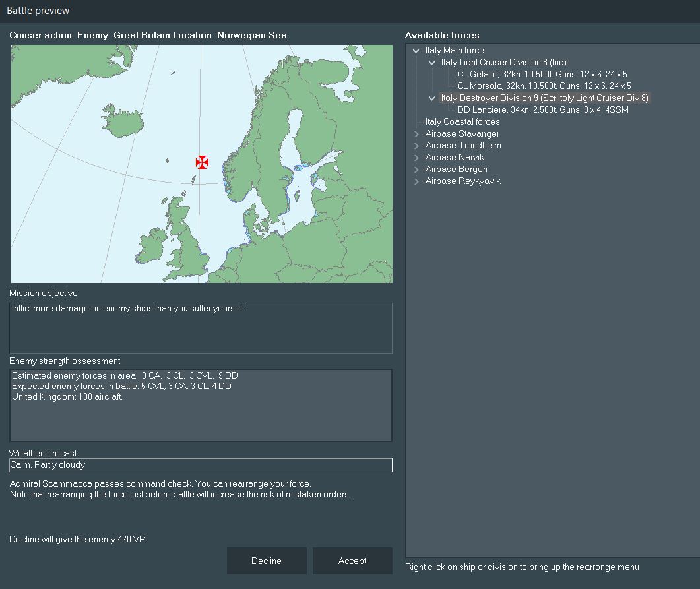Select Airbase Narvik label

tap(455, 157)
